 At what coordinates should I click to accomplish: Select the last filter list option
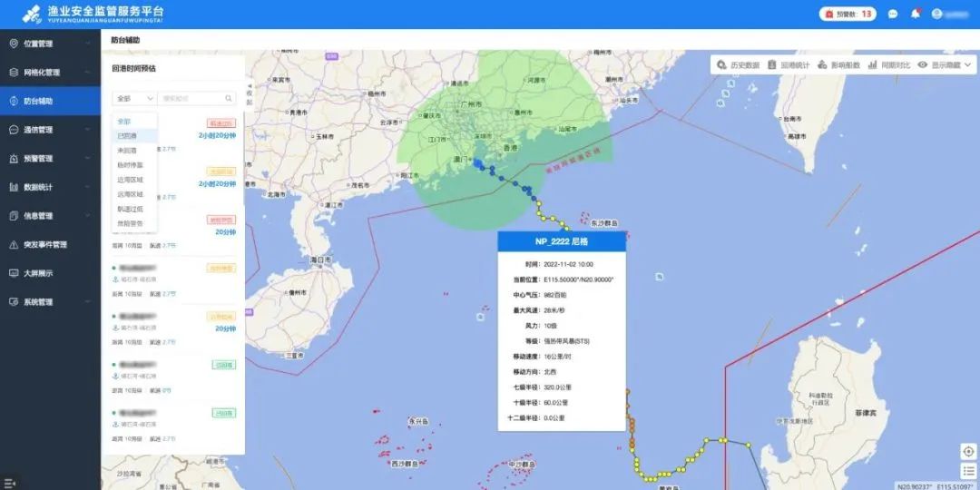[x=134, y=223]
